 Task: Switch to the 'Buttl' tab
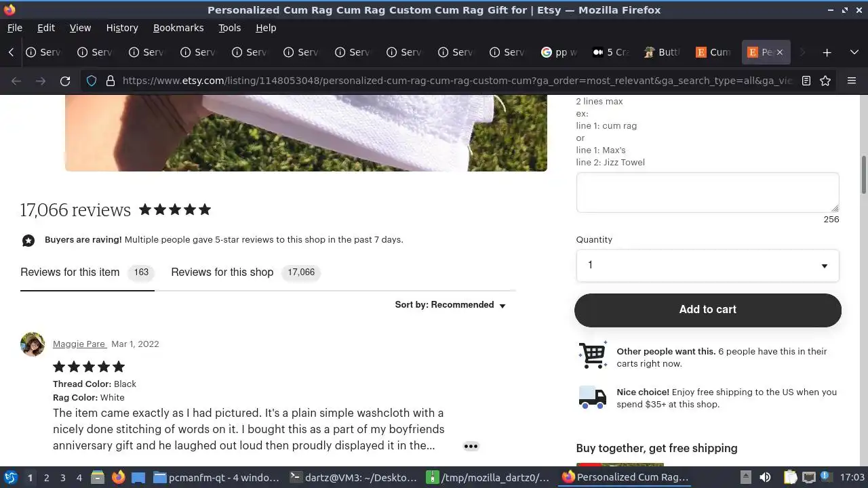(663, 52)
